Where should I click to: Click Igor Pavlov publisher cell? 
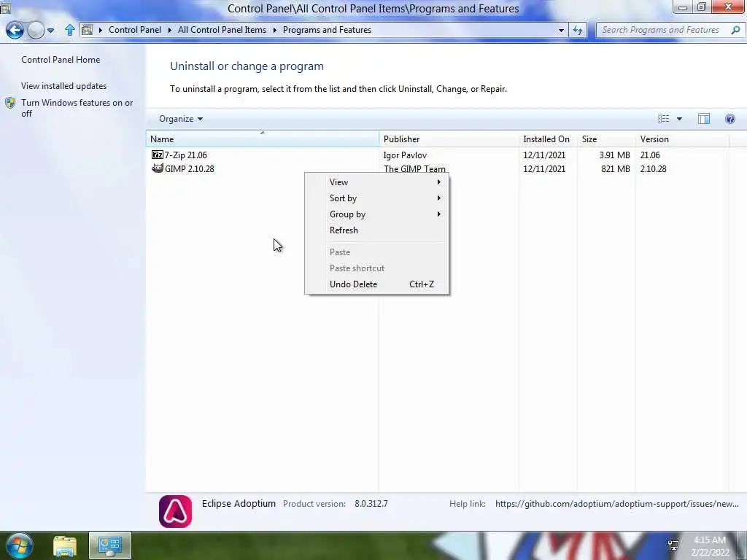pyautogui.click(x=405, y=155)
